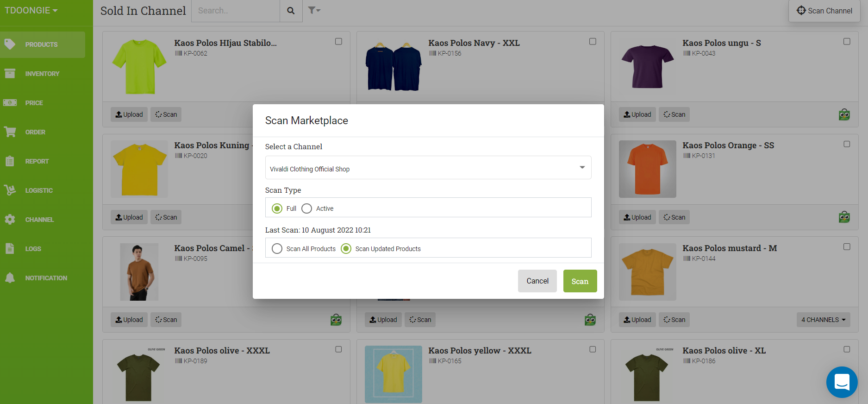Click Tokopedia owl icon on Orange - SS card
This screenshot has width=868, height=404.
844,217
